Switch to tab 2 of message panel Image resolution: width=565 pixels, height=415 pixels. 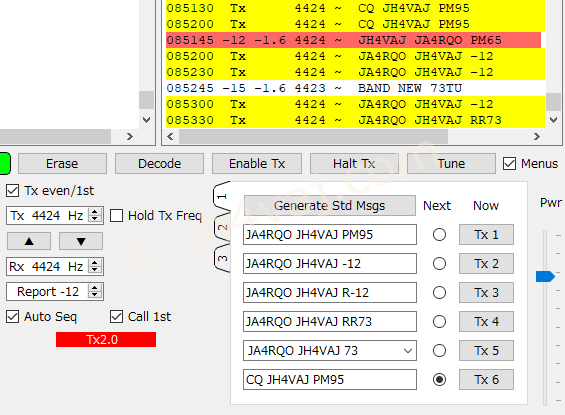[x=222, y=227]
